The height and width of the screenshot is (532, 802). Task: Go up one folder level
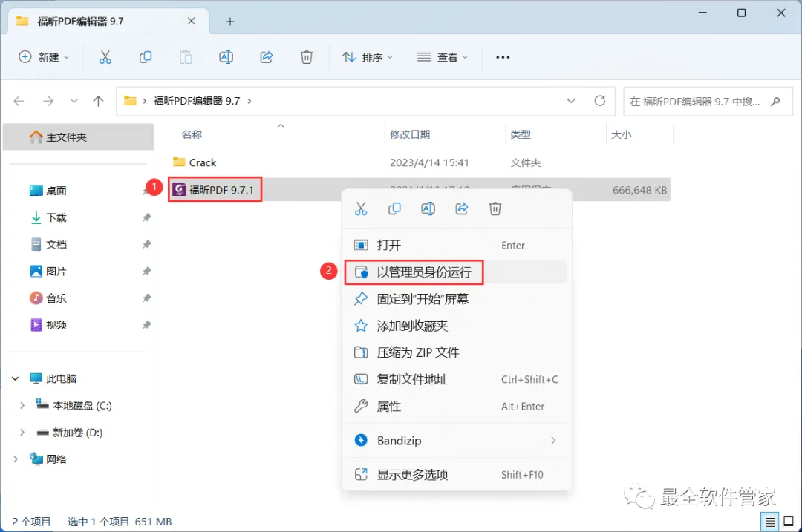98,101
